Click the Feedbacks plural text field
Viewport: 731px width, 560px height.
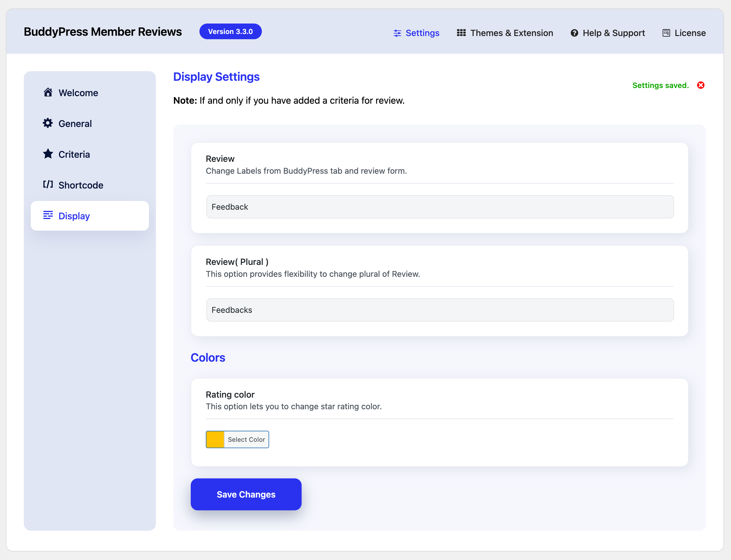tap(440, 310)
